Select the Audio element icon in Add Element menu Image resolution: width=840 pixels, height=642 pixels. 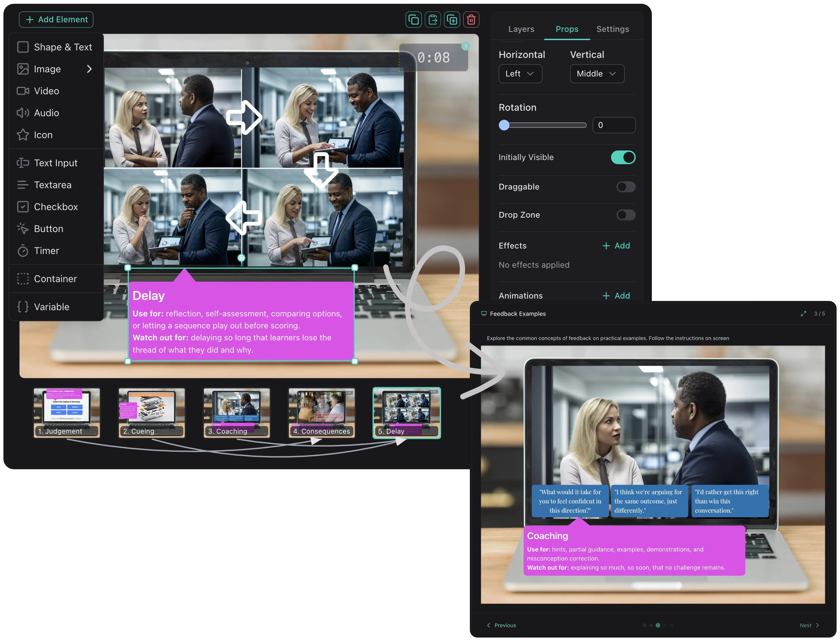(23, 113)
